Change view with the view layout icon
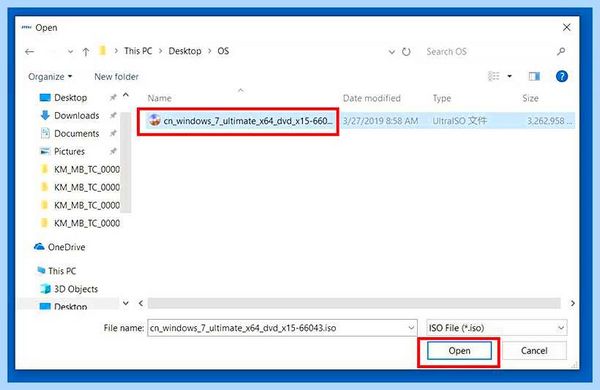The width and height of the screenshot is (600, 390). click(494, 76)
